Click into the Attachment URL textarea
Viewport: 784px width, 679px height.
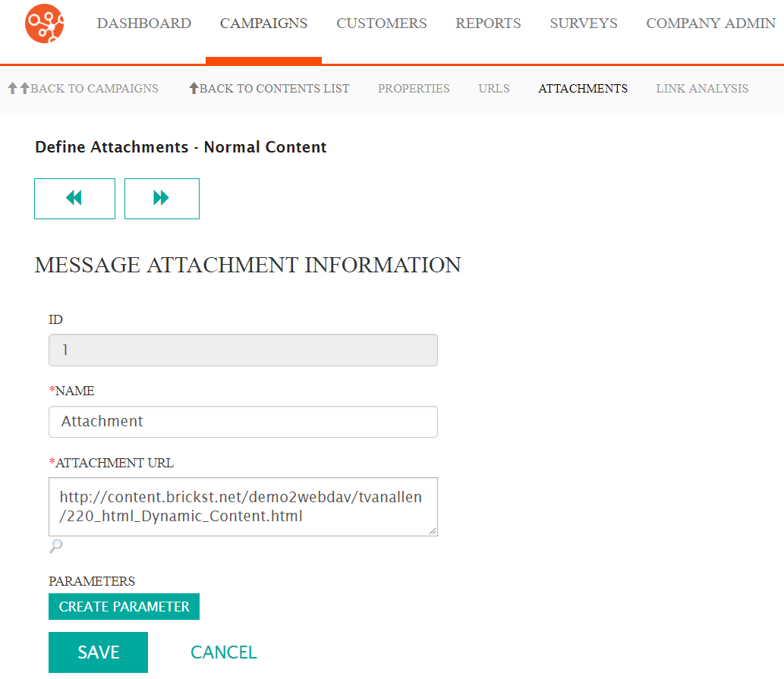click(243, 507)
